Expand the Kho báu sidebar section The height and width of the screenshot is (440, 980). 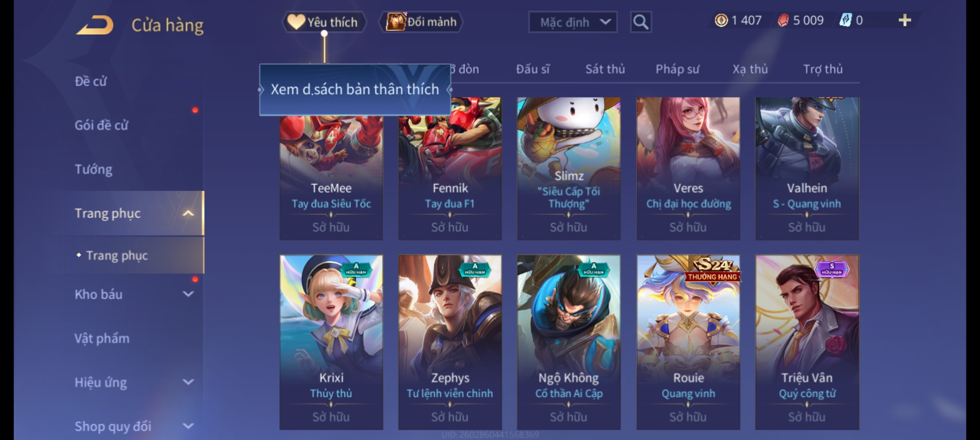(188, 294)
